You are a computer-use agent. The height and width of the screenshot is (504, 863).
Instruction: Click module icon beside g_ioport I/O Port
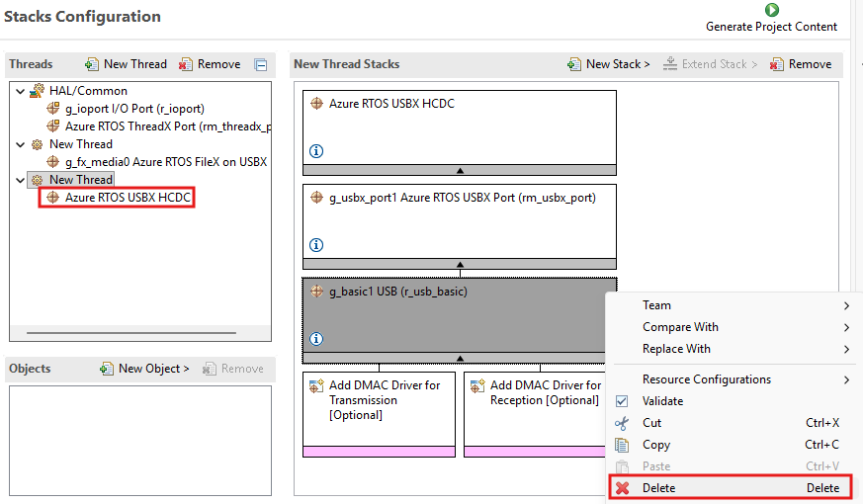(52, 109)
